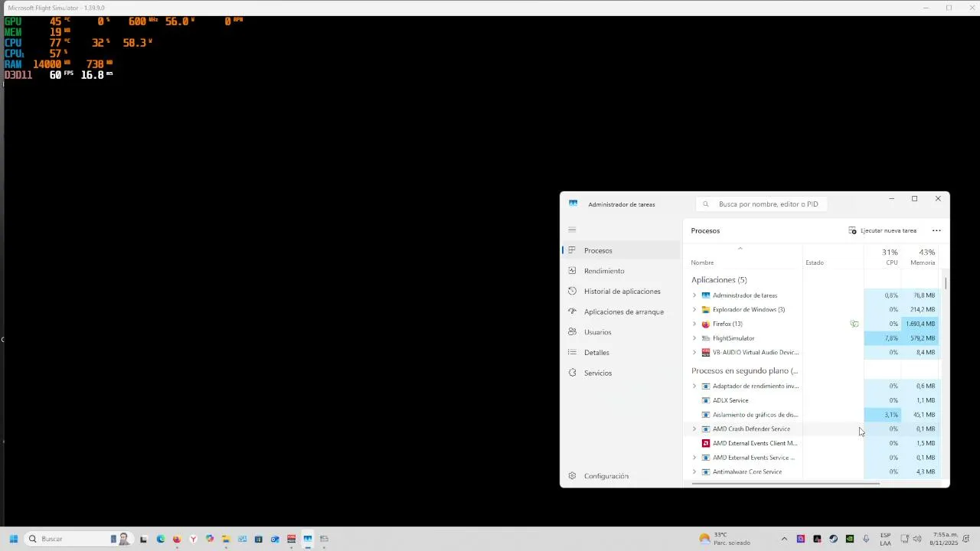980x551 pixels.
Task: Click the efficiency mode leaf on Firefox row
Action: pos(854,324)
